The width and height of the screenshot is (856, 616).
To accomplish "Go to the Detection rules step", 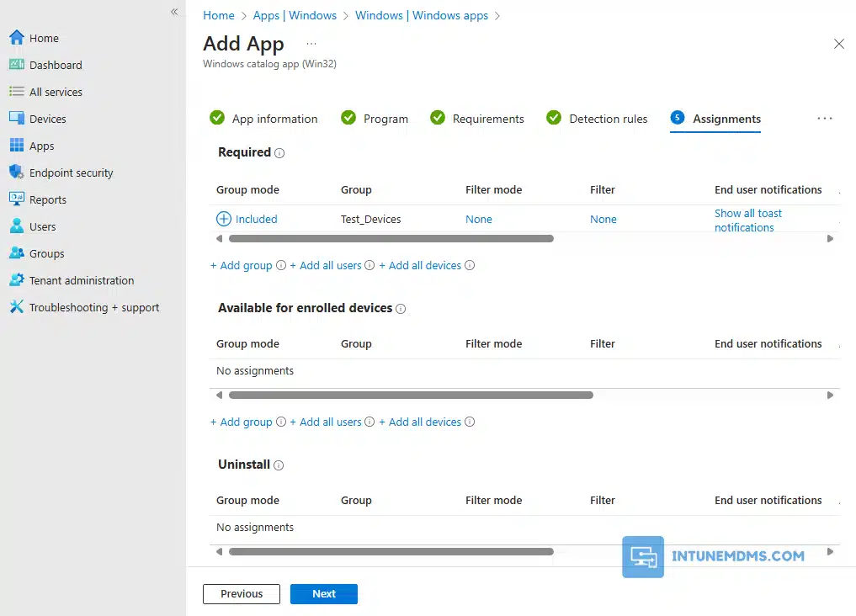I will [x=597, y=119].
